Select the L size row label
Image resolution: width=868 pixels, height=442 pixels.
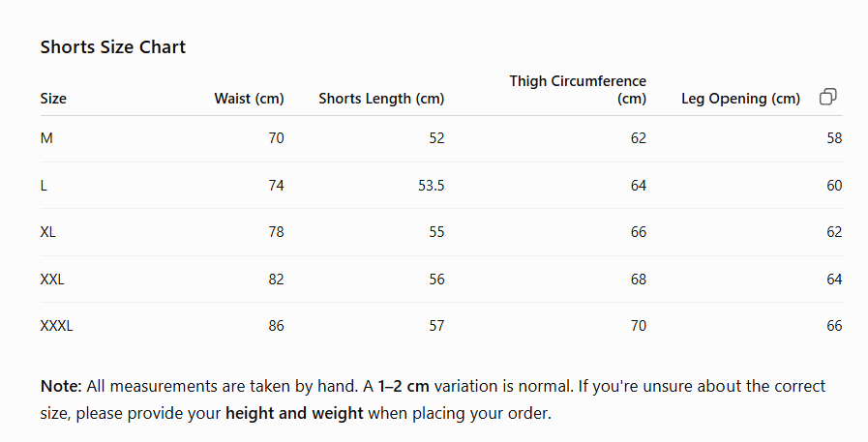click(44, 186)
